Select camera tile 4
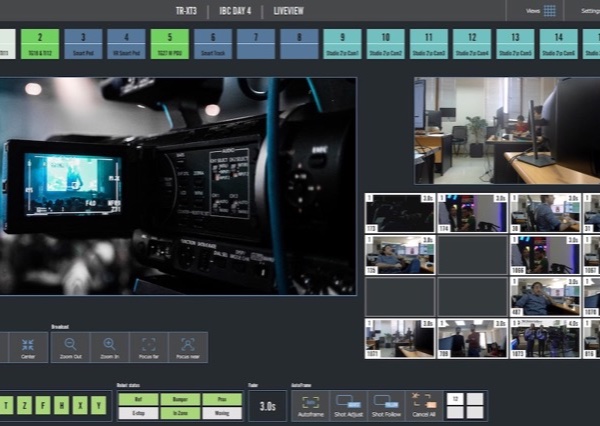The width and height of the screenshot is (600, 426). coord(127,44)
